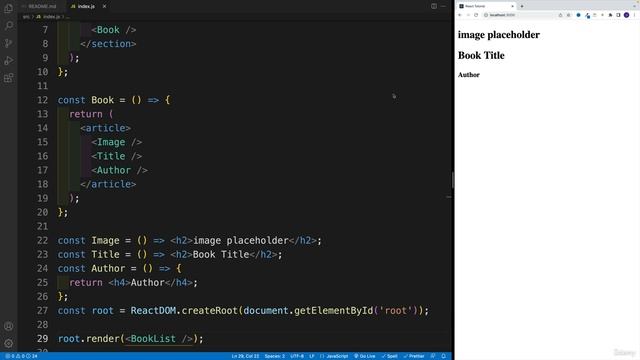Click ReactDOM.createRoot on line 27
640x360 pixels.
184,311
